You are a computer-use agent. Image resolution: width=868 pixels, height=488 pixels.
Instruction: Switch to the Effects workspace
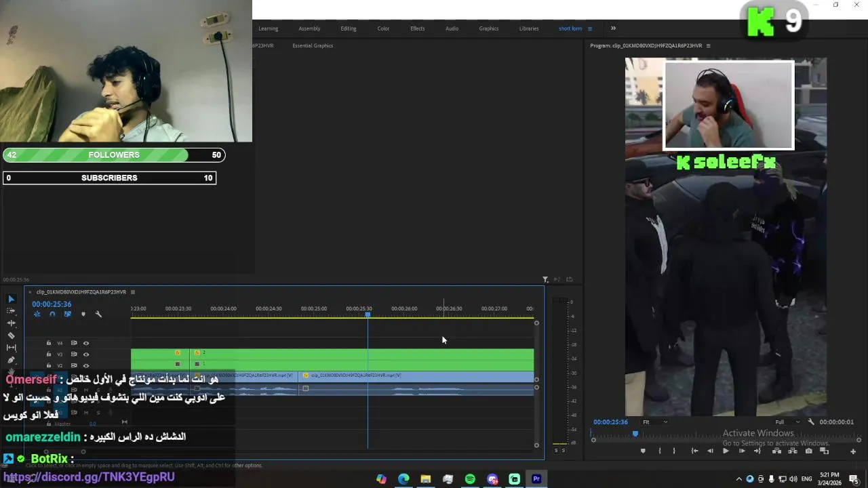(418, 28)
